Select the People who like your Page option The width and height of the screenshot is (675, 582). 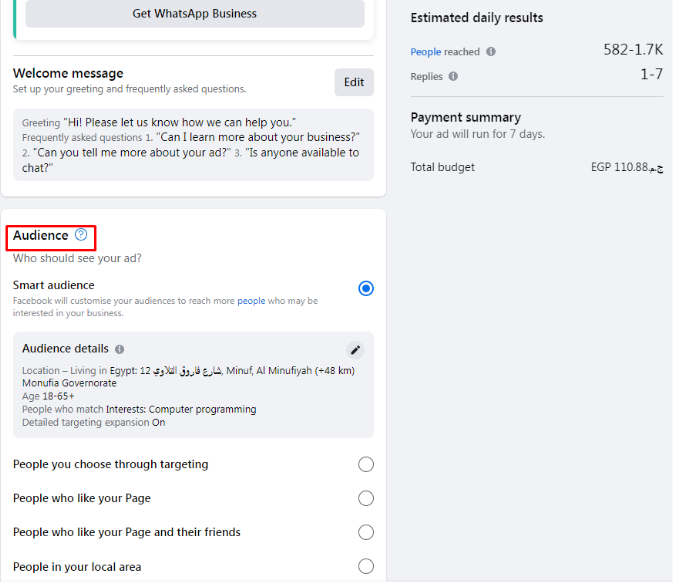(366, 498)
